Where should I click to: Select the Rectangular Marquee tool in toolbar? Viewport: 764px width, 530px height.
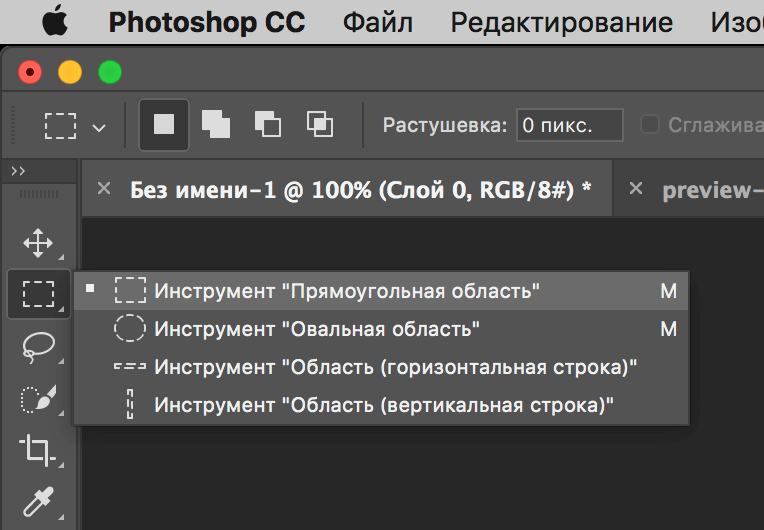click(38, 294)
